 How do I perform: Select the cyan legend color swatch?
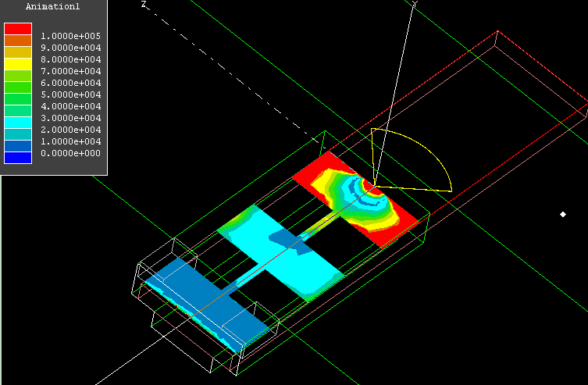[x=18, y=123]
